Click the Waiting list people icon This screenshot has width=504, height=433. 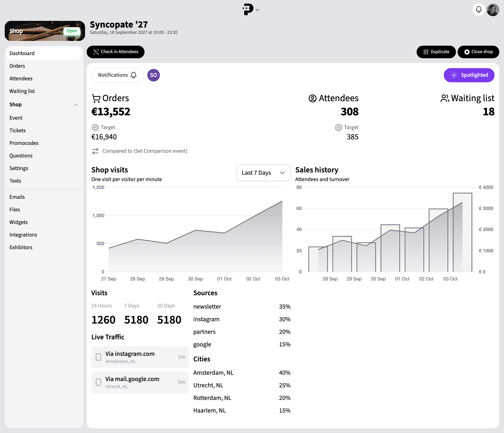coord(445,98)
